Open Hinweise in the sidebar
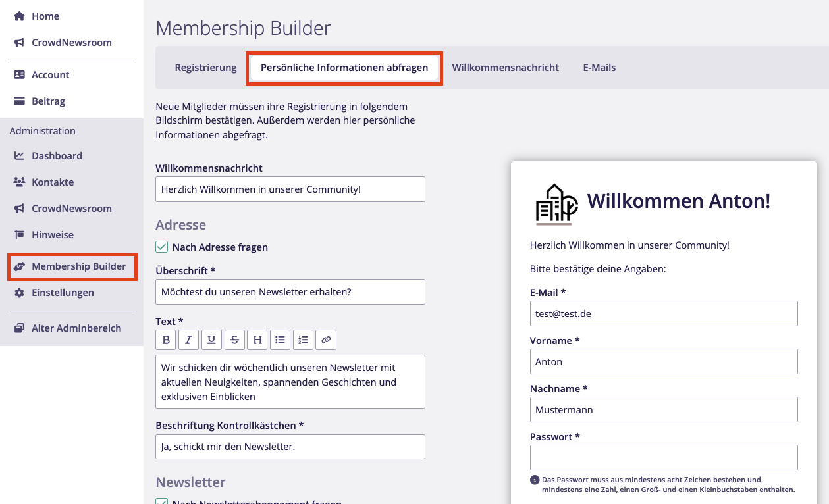 [x=53, y=235]
